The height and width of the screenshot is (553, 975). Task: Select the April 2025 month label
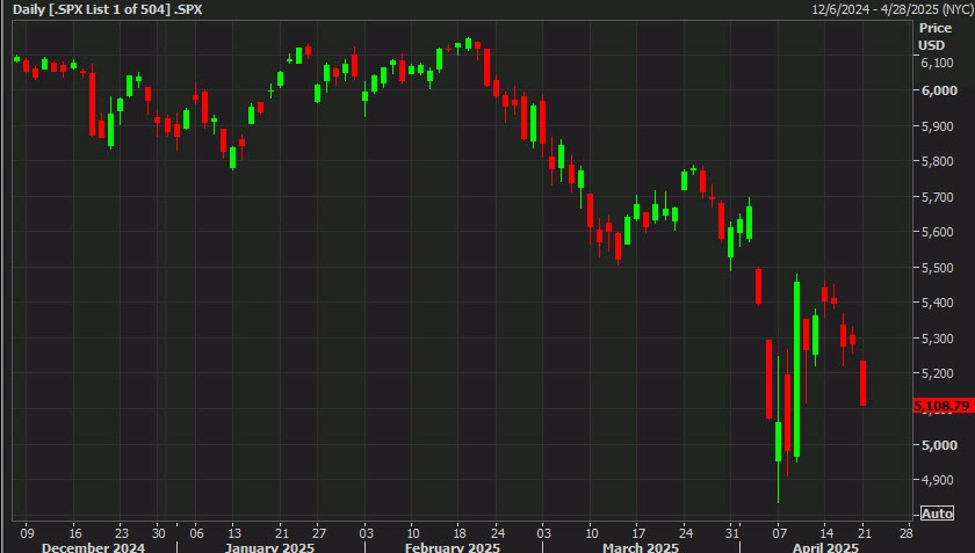pyautogui.click(x=824, y=547)
